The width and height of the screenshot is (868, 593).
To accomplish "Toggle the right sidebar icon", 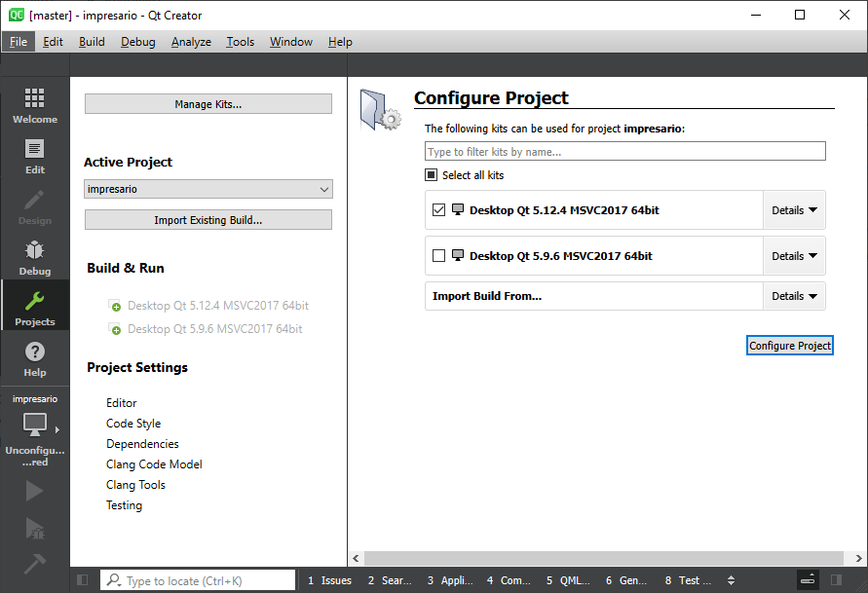I will [x=837, y=579].
